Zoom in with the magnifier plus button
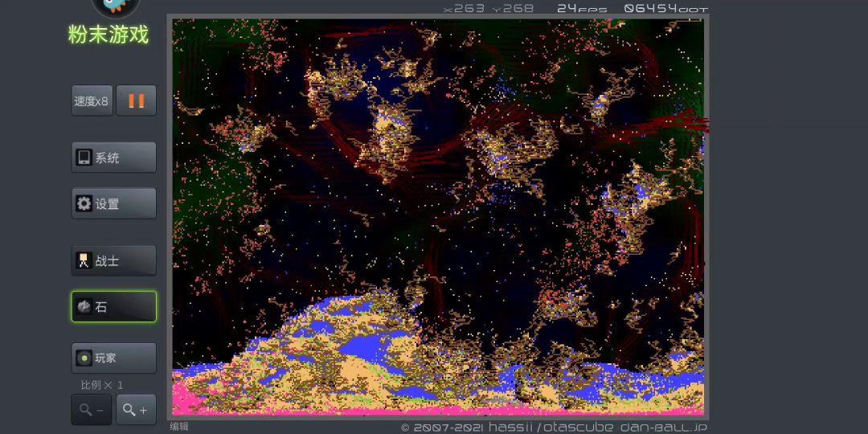 [x=136, y=410]
